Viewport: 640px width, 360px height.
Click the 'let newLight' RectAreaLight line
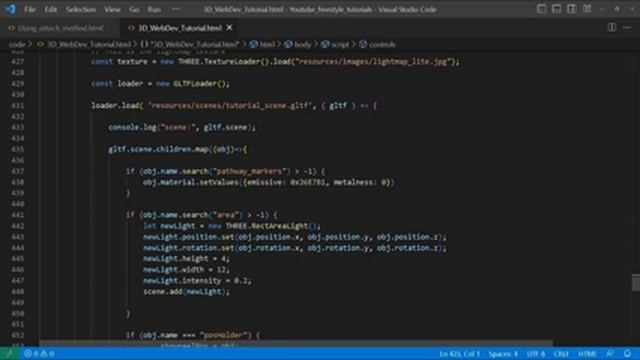pos(232,226)
